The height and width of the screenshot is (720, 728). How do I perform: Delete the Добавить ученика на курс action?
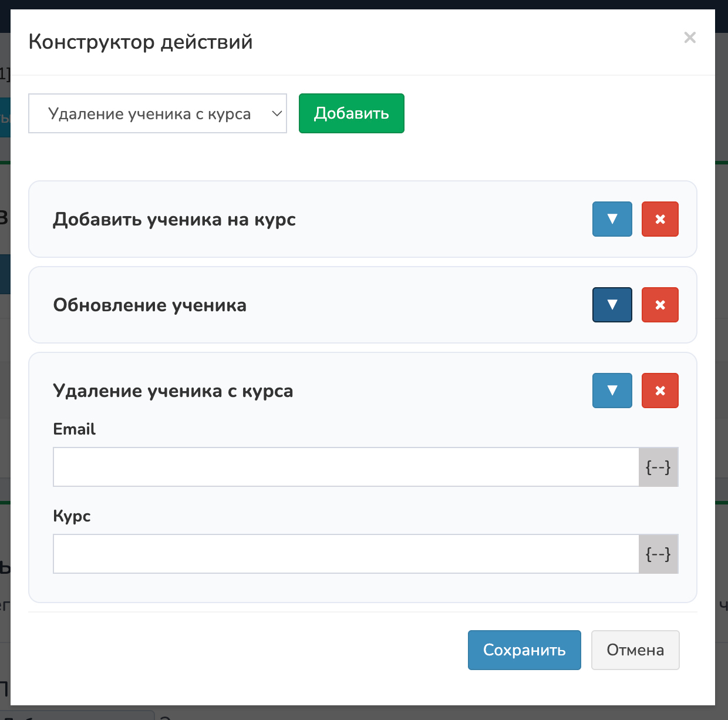(660, 219)
